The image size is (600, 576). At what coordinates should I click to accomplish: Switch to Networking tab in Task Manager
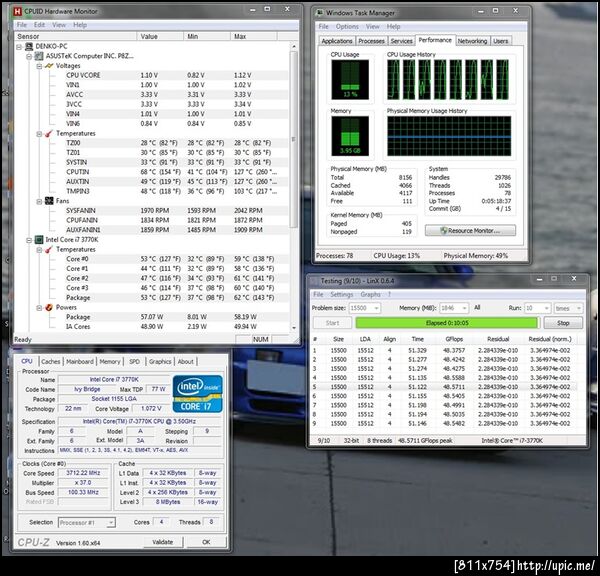pos(472,41)
